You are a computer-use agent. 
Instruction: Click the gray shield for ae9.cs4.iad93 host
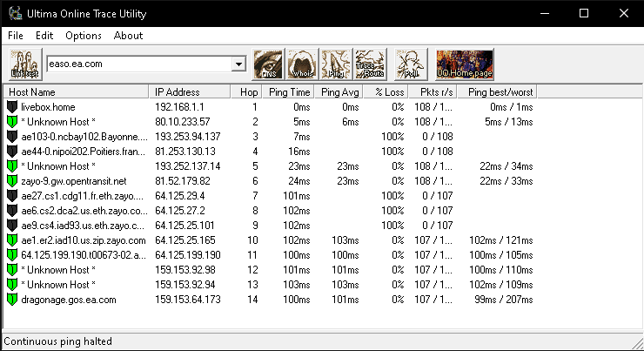12,226
